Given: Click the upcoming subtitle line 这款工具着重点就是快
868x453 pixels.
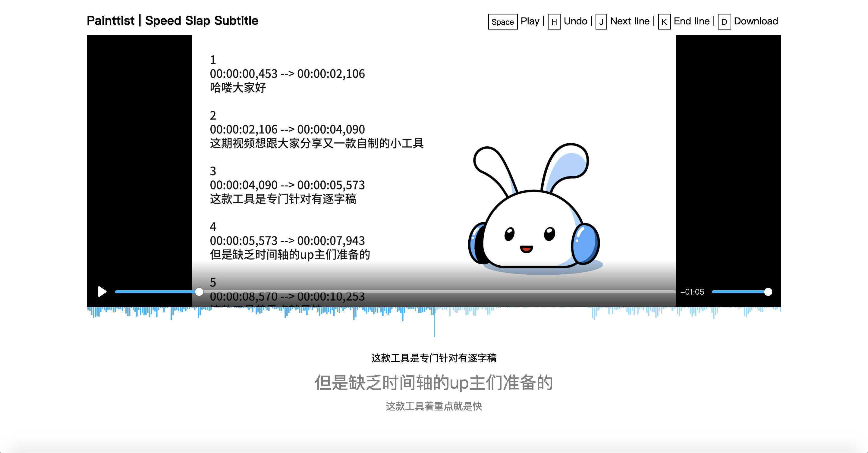Looking at the screenshot, I should [x=434, y=406].
